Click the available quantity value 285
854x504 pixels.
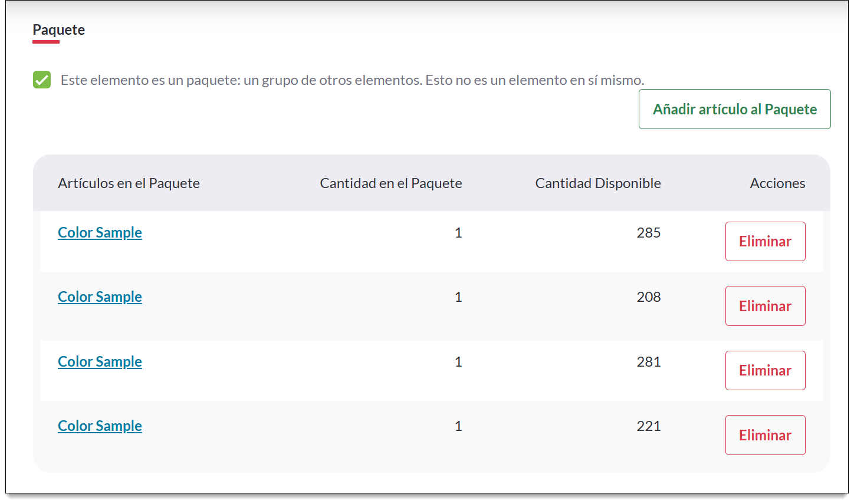point(648,233)
